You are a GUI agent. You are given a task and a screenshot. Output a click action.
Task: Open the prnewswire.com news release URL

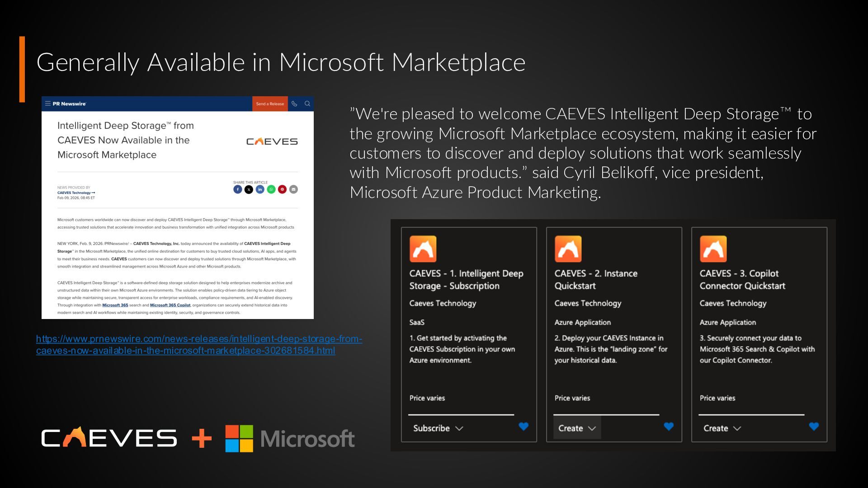point(199,339)
